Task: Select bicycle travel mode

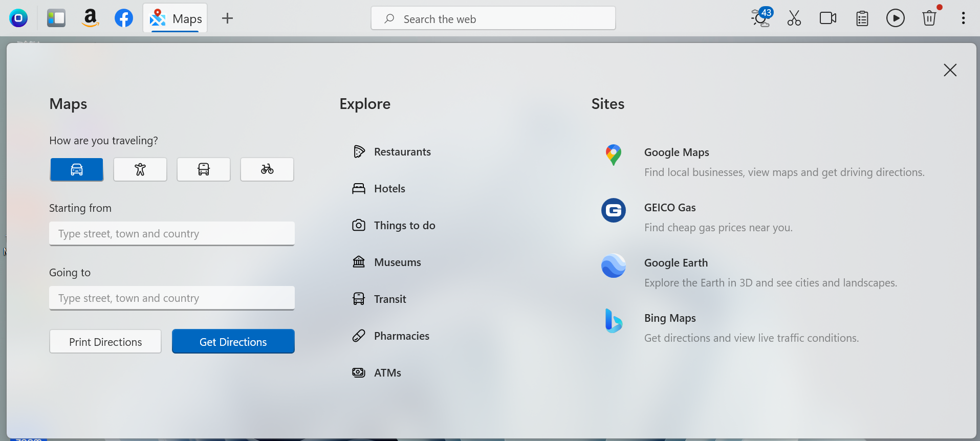Action: click(x=267, y=169)
